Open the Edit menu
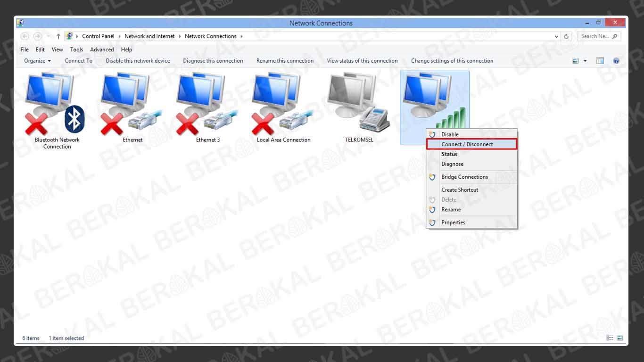Image resolution: width=644 pixels, height=362 pixels. click(x=40, y=49)
